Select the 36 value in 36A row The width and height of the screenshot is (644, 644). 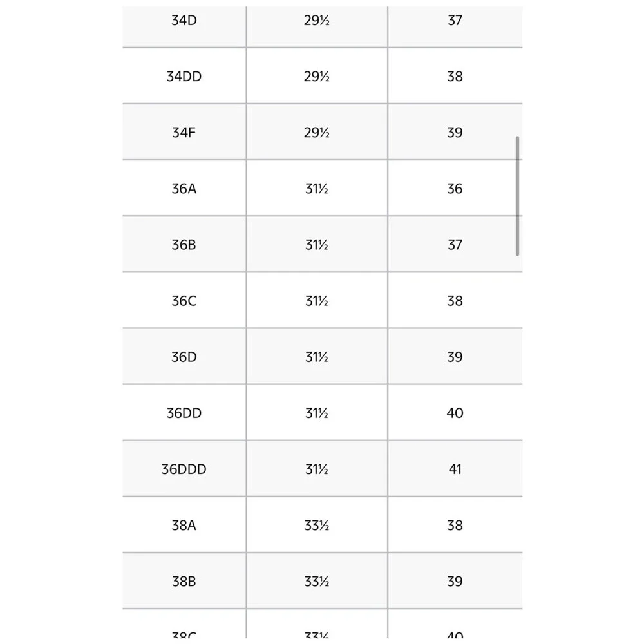tap(455, 189)
